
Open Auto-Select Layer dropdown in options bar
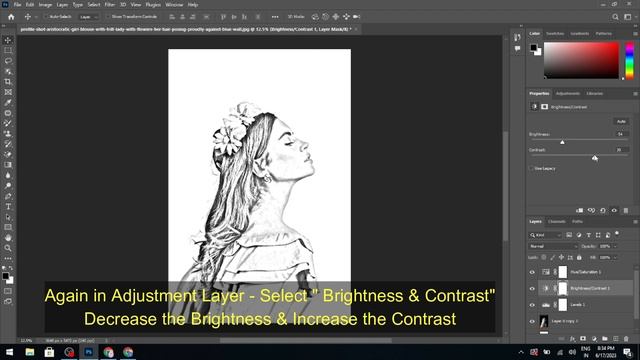(89, 17)
